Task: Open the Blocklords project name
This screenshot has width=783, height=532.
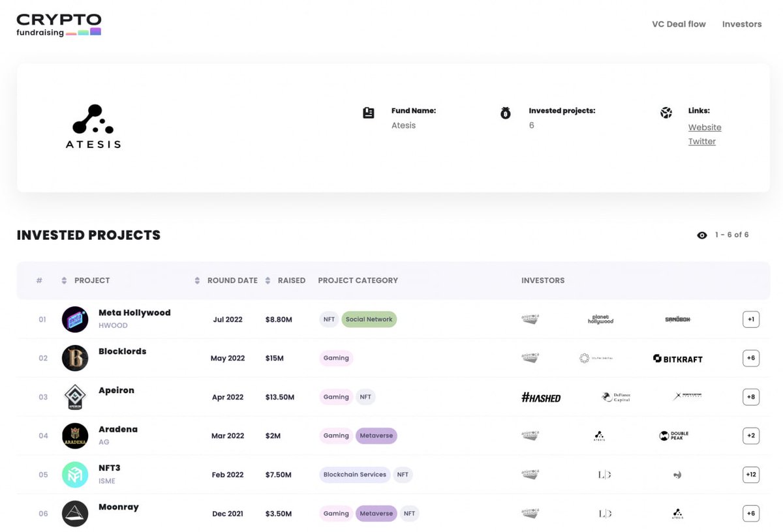Action: tap(122, 351)
